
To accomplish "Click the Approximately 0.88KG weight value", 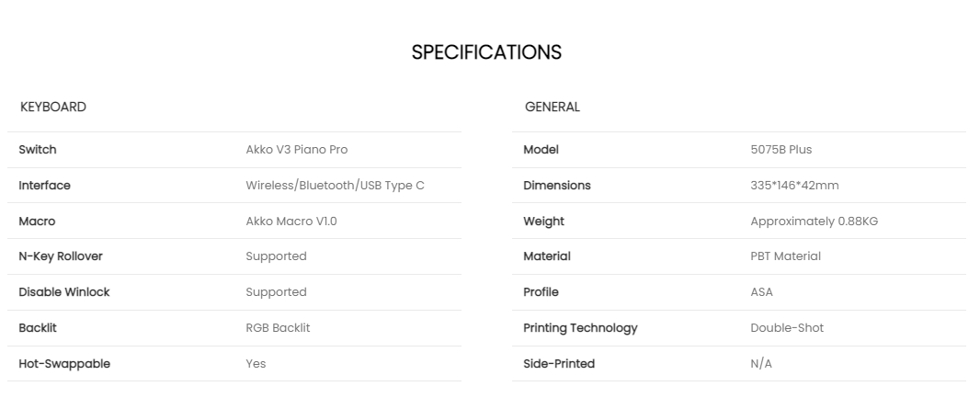I will click(x=814, y=221).
